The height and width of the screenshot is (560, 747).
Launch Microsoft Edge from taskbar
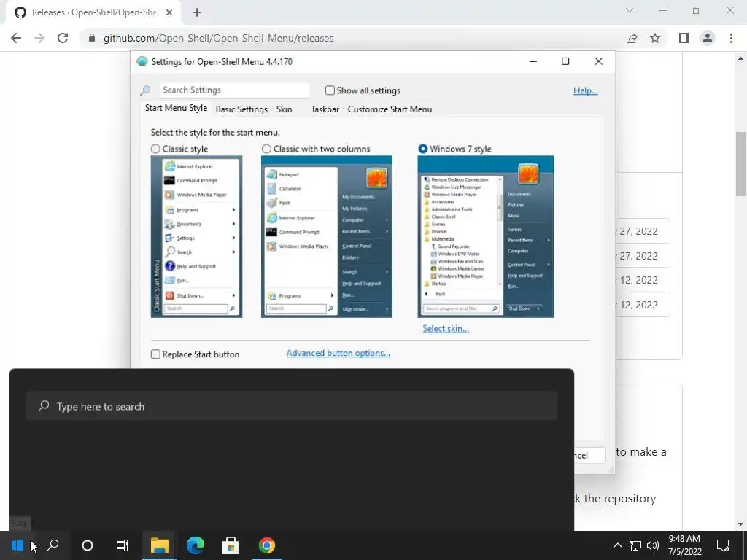point(196,545)
